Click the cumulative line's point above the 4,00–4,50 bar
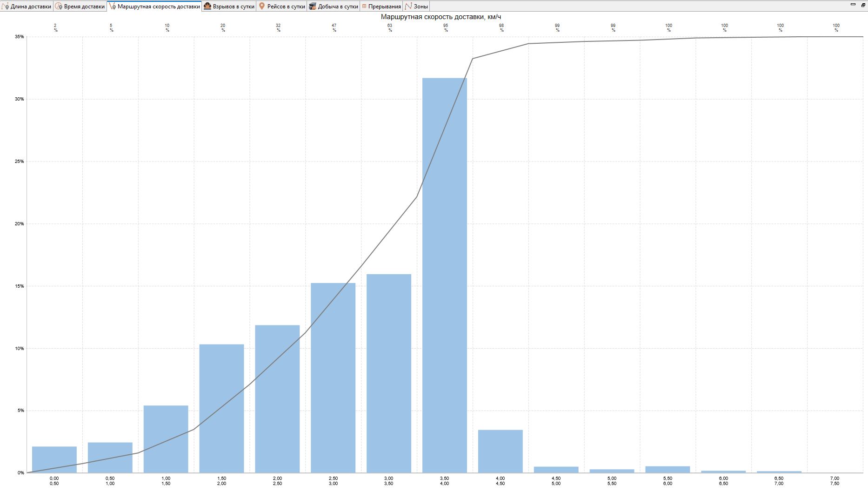Image resolution: width=868 pixels, height=492 pixels. (528, 44)
